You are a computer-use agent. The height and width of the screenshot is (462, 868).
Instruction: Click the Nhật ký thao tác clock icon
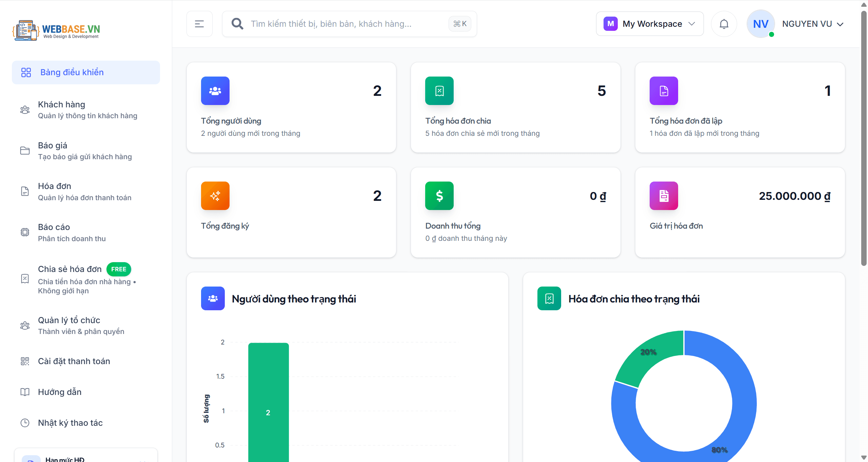pyautogui.click(x=25, y=423)
